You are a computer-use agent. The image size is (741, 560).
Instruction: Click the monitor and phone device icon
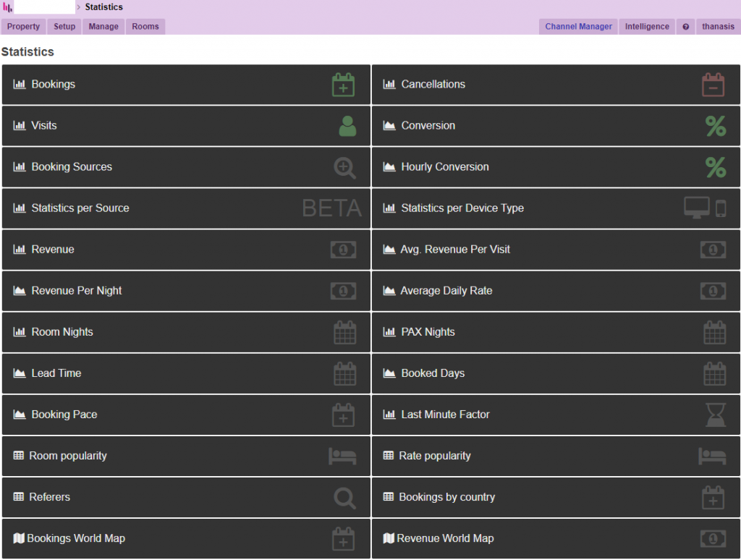pos(705,208)
